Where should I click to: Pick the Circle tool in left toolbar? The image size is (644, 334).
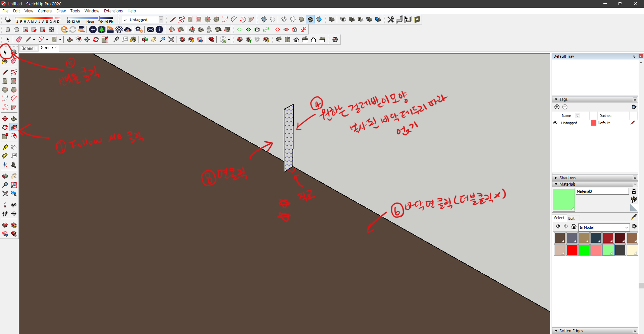(x=5, y=90)
